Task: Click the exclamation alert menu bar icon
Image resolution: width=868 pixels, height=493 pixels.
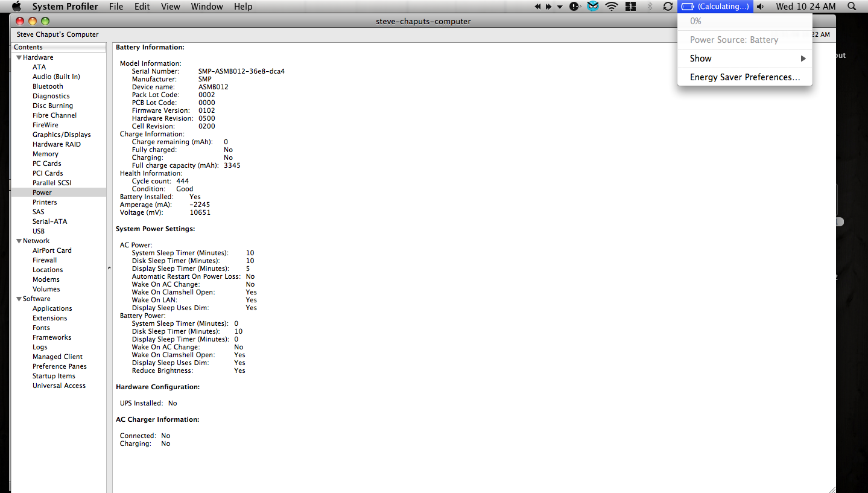Action: coord(575,7)
